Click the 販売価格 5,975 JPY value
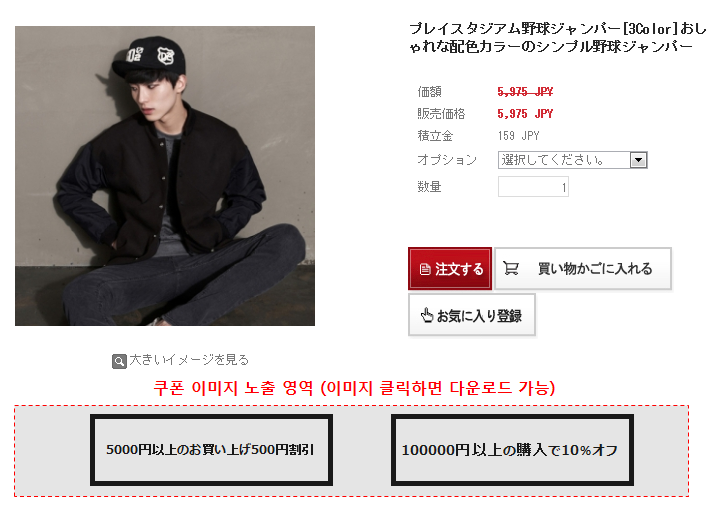 pos(525,114)
